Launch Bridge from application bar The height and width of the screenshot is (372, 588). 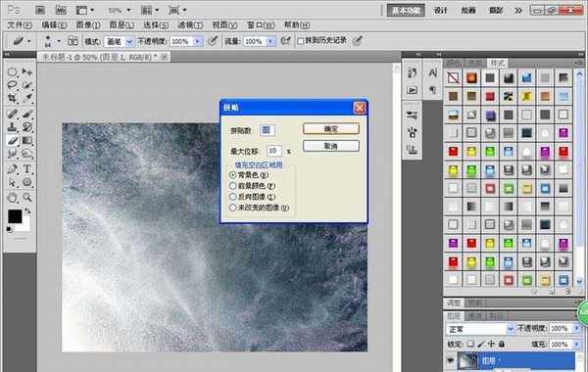tap(40, 10)
